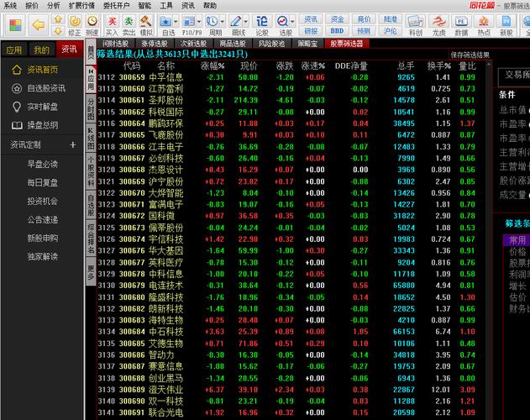Viewport: 530px width, 420px height.
Task: Click the 陆港 toolbar button
Action: pos(390,19)
